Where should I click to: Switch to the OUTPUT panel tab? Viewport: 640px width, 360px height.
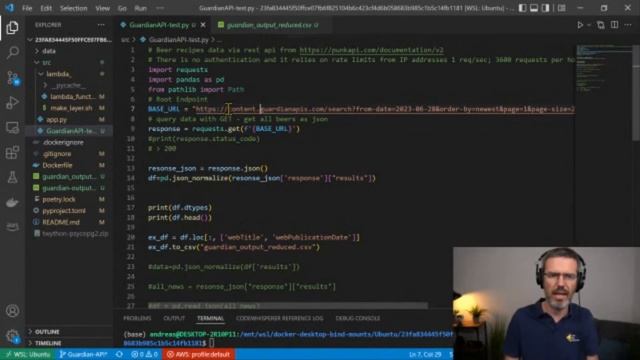174,318
